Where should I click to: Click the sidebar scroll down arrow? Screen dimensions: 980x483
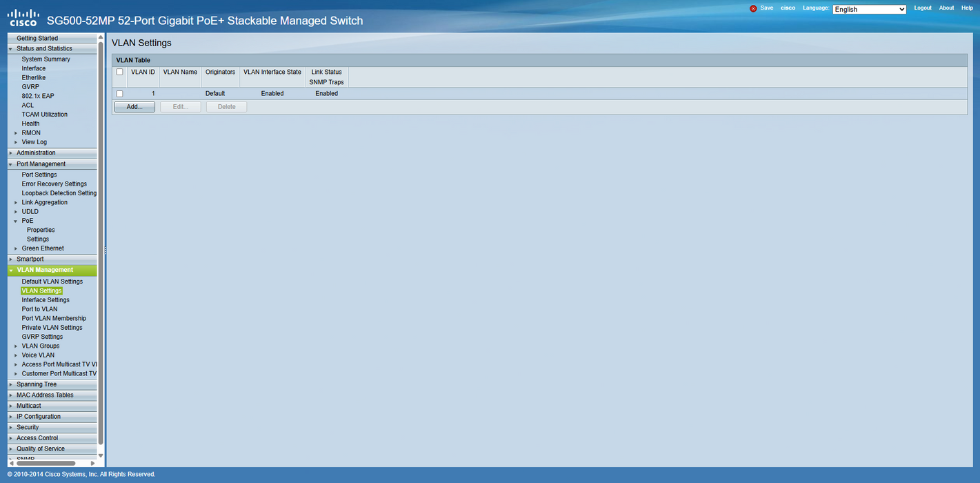point(101,455)
